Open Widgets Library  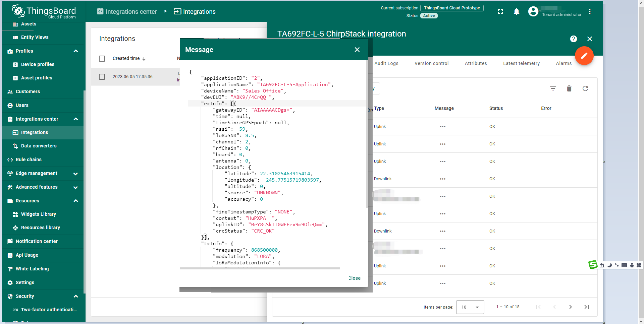pyautogui.click(x=43, y=214)
